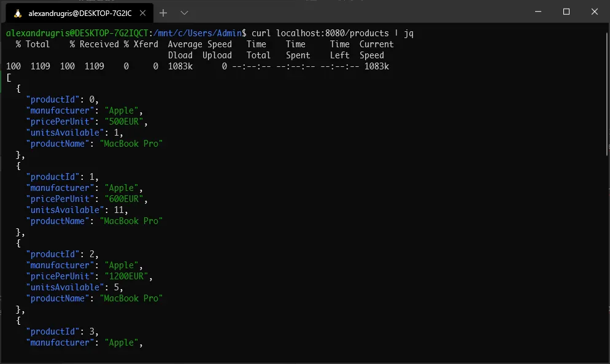Minimize the terminal window
Image resolution: width=610 pixels, height=364 pixels.
point(538,12)
